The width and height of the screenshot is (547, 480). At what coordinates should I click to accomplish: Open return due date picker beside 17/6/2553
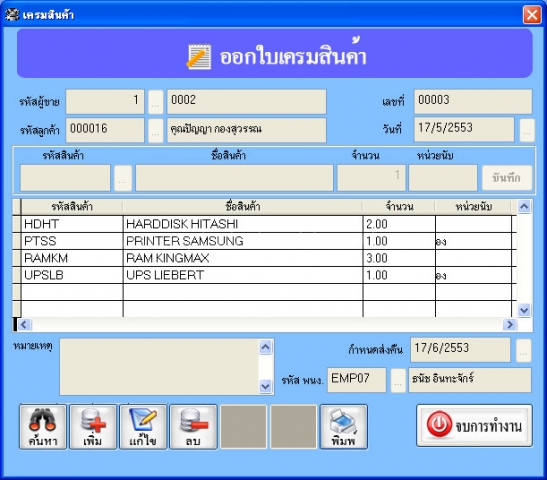(523, 351)
